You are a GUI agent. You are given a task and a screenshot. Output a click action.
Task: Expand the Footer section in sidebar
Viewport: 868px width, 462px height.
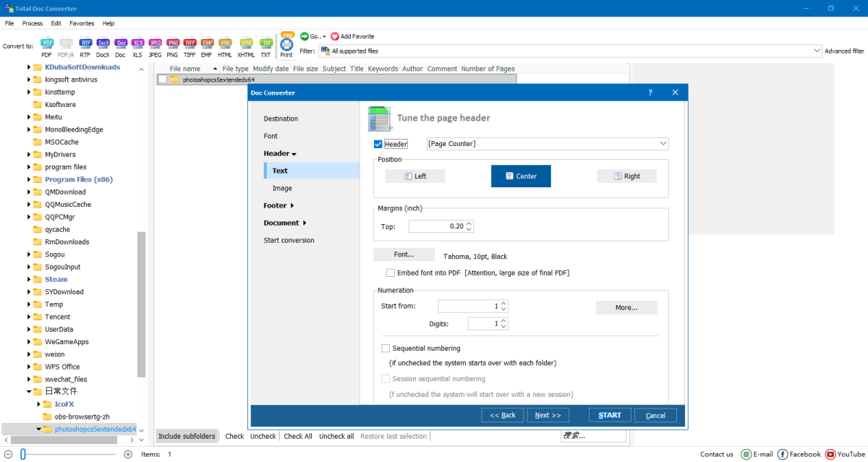278,205
